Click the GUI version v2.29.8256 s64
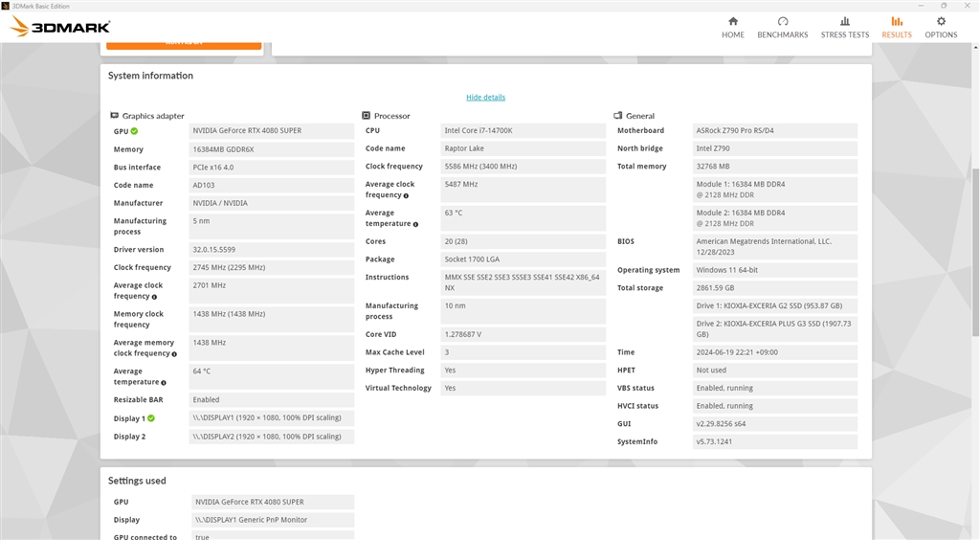Image resolution: width=980 pixels, height=540 pixels. coord(775,424)
